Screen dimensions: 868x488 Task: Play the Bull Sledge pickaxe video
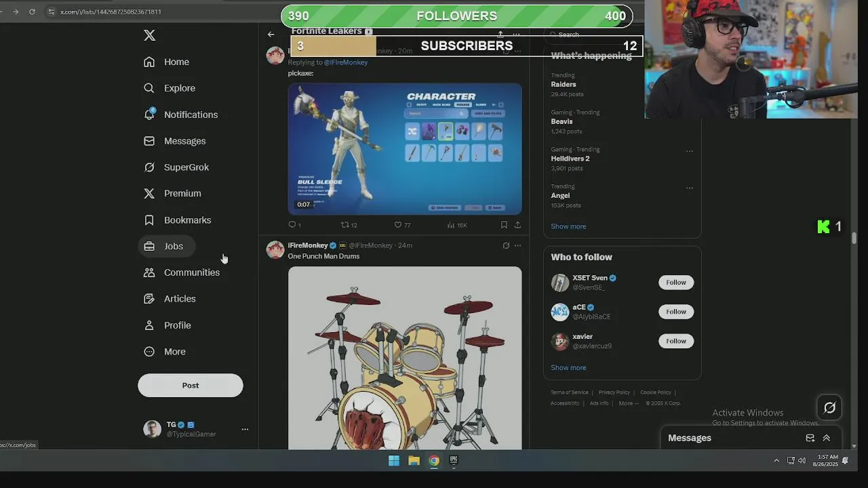pyautogui.click(x=405, y=149)
